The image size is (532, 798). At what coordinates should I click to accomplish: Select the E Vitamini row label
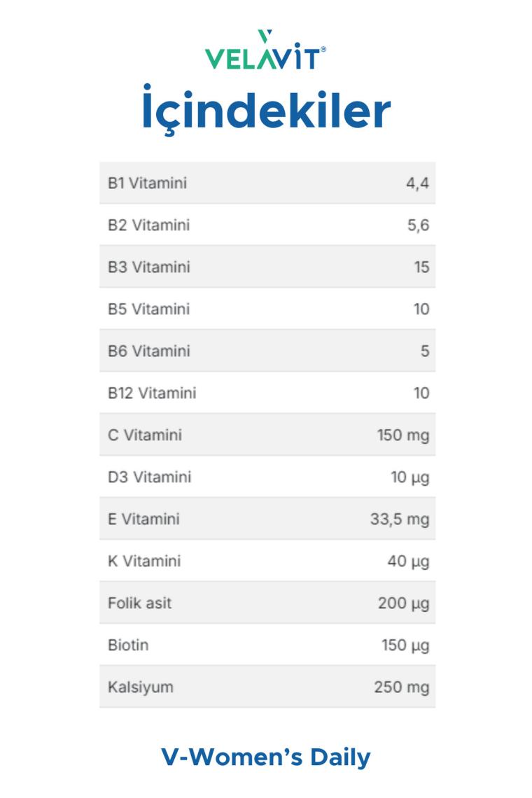[x=143, y=519]
